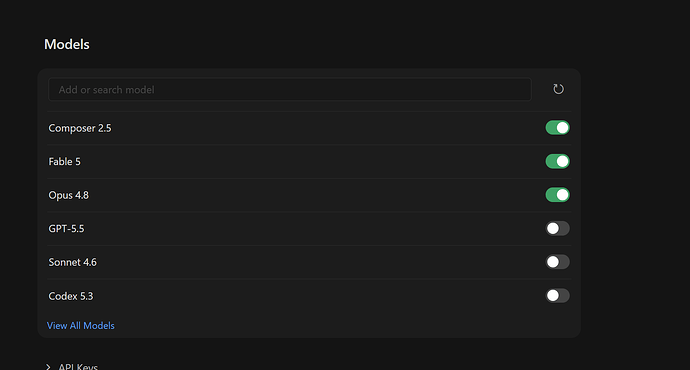The height and width of the screenshot is (370, 690).
Task: Refresh the models list with circular arrow icon
Action: pyautogui.click(x=558, y=89)
